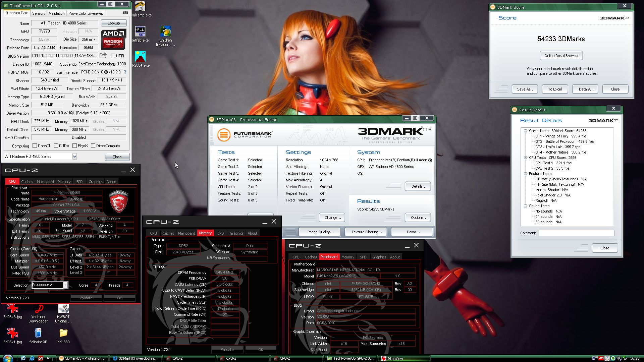Click the Demo button in 3DMark03
The image size is (644, 362).
click(x=413, y=232)
